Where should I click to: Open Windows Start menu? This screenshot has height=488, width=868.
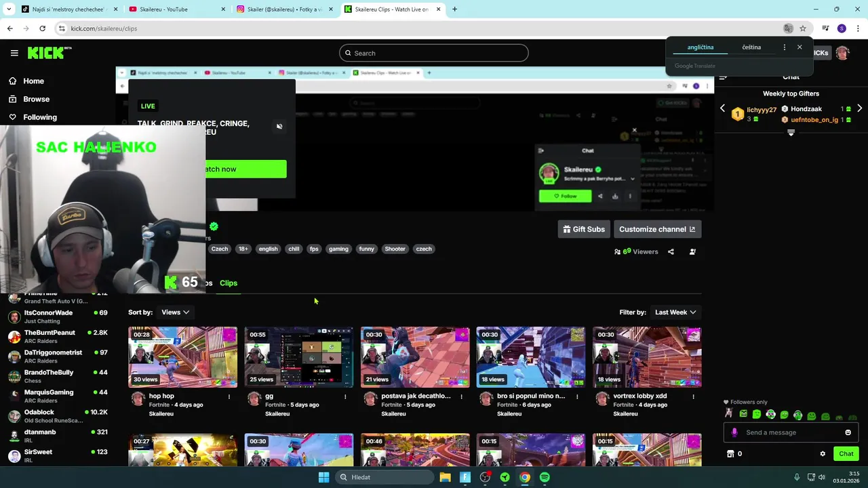point(323,477)
